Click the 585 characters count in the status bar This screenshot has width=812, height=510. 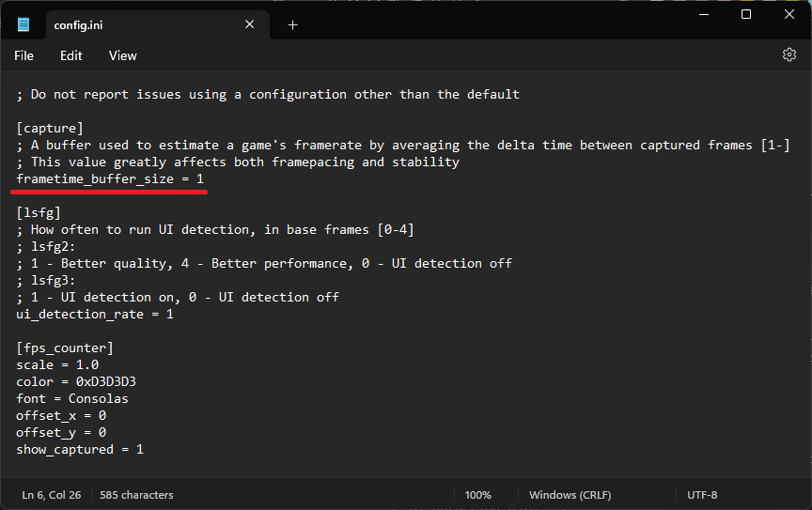pyautogui.click(x=136, y=495)
